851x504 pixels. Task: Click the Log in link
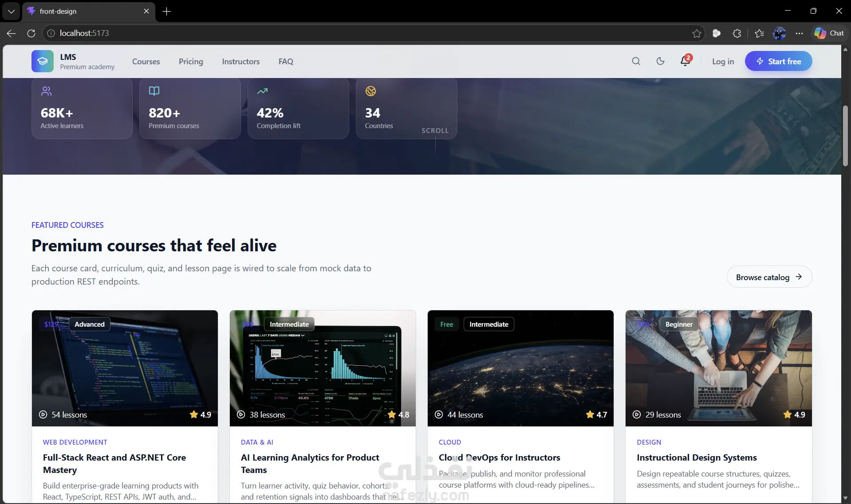pyautogui.click(x=723, y=62)
